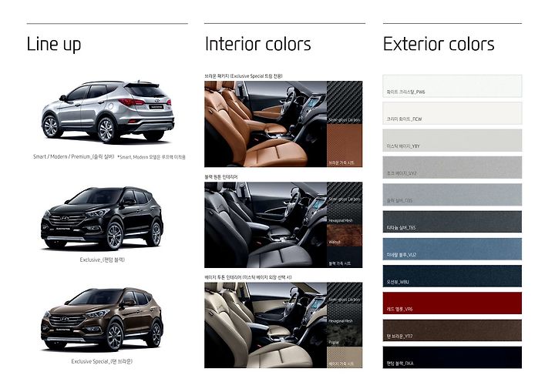Image resolution: width=555 pixels, height=392 pixels.
Task: Click the Line up heading
Action: coord(54,45)
